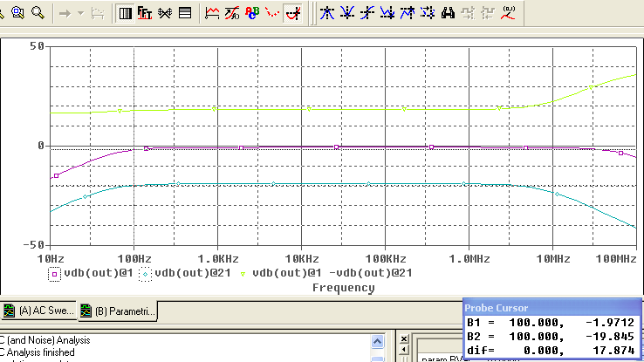The width and height of the screenshot is (644, 362).
Task: Click the Zoom Area magnifier icon
Action: [17, 13]
